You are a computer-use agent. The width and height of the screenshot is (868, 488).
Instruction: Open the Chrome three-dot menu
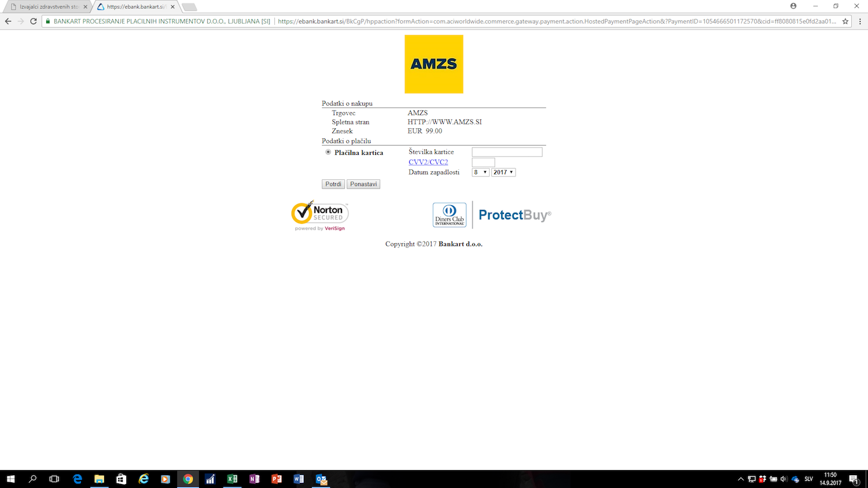point(860,21)
